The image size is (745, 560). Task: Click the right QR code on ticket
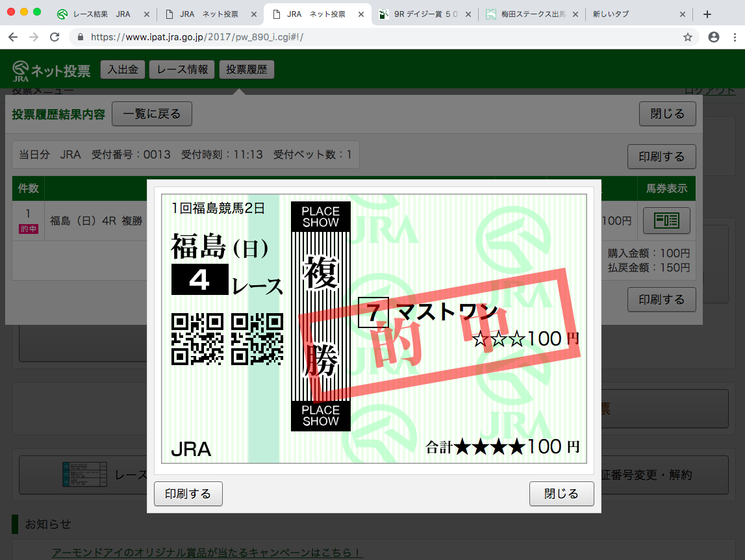[257, 339]
